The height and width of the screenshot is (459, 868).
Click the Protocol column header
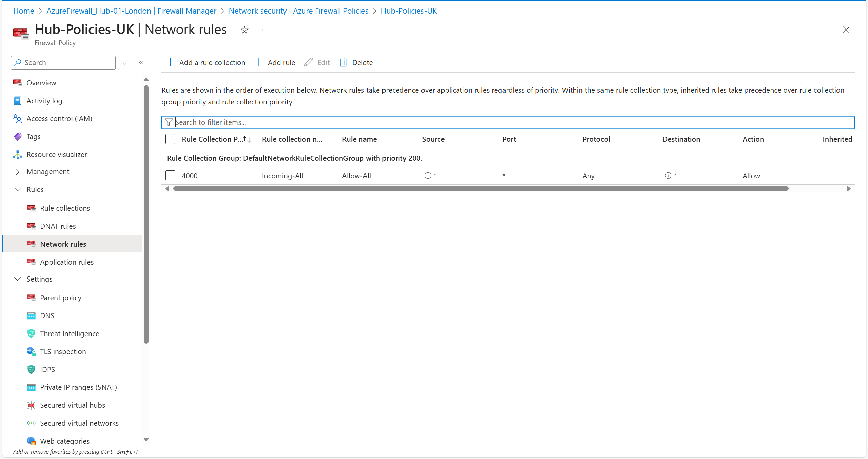pos(596,139)
